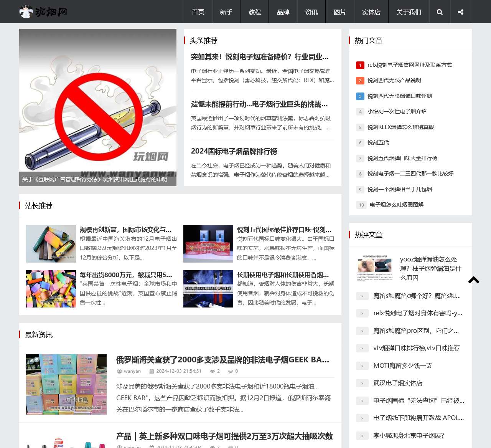Open hot article 悦刻电子烟一二三四代那一款比较好
The height and width of the screenshot is (448, 491).
pyautogui.click(x=410, y=174)
